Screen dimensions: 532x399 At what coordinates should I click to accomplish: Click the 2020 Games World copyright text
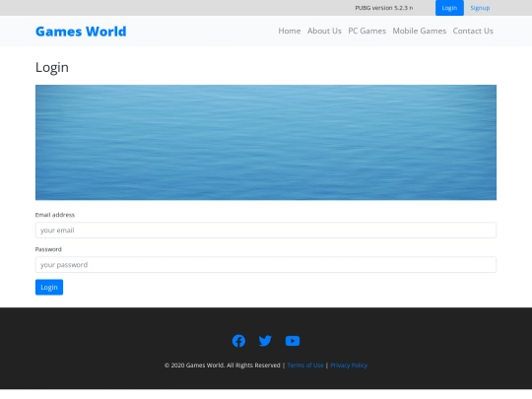[223, 366]
